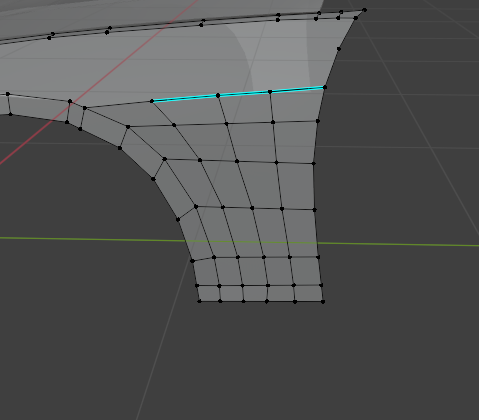Screen dimensions: 479x420
Task: Click the bottom-right corner vertex of the mesh
Action: 323,302
